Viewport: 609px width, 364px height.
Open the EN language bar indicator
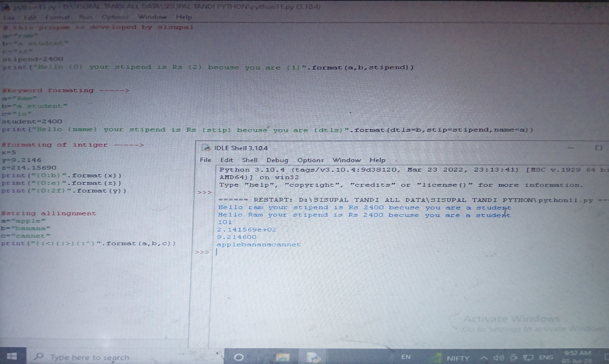(406, 357)
